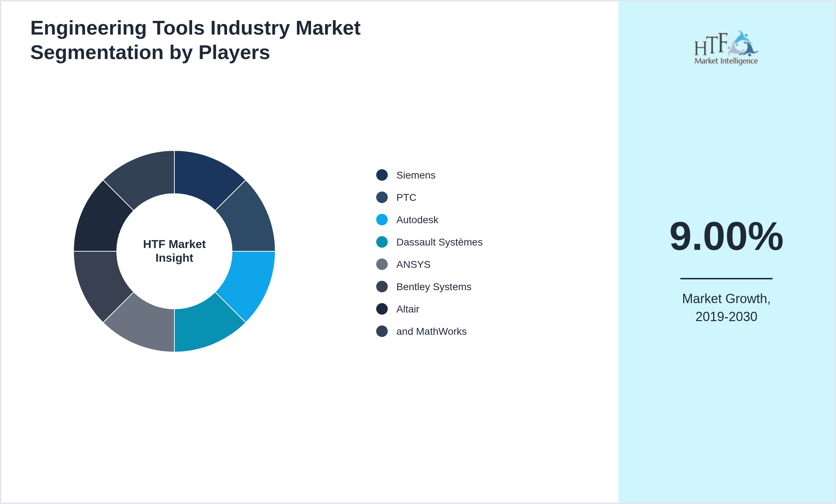836x504 pixels.
Task: Click the Altair legend color dot
Action: pos(382,309)
